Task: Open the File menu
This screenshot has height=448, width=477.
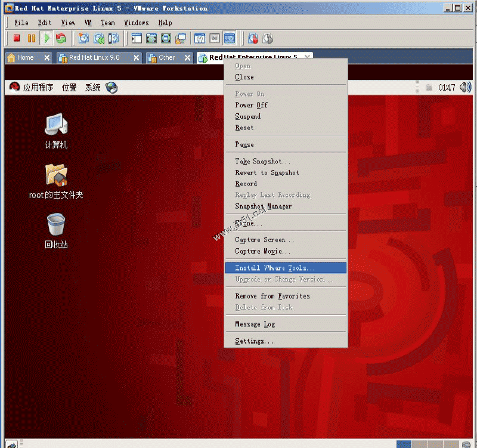Action: click(x=21, y=23)
